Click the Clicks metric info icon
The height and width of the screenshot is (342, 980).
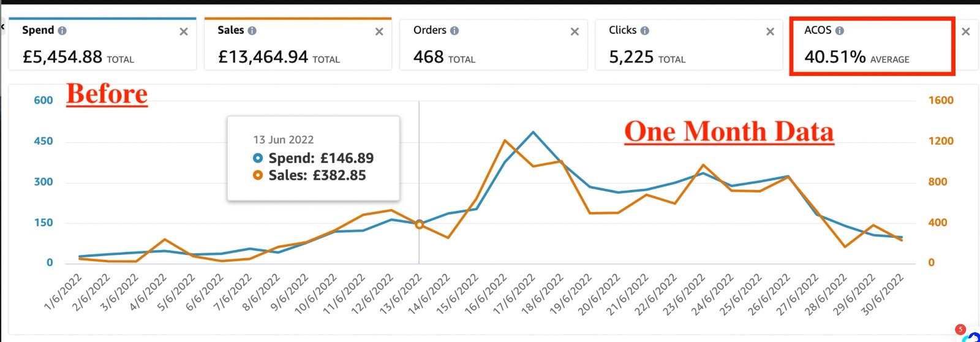[645, 31]
